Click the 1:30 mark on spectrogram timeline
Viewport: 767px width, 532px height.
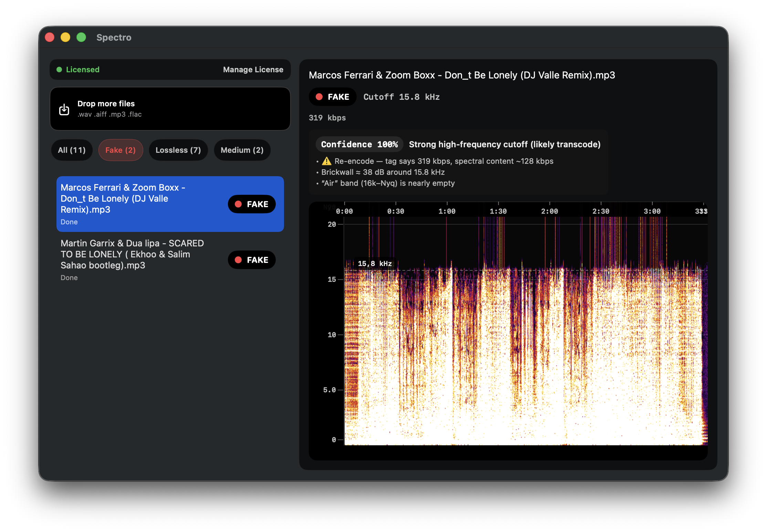[x=498, y=211]
